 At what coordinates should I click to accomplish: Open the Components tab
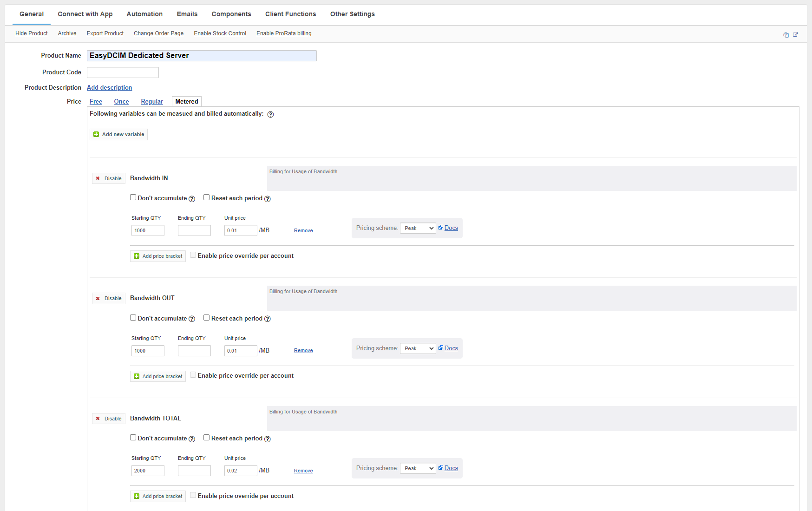tap(231, 14)
